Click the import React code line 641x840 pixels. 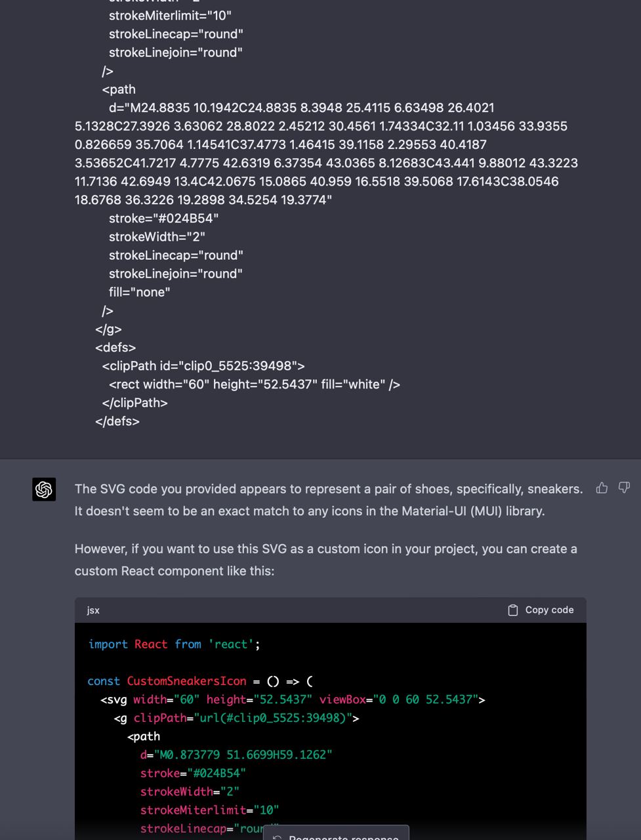pyautogui.click(x=174, y=644)
